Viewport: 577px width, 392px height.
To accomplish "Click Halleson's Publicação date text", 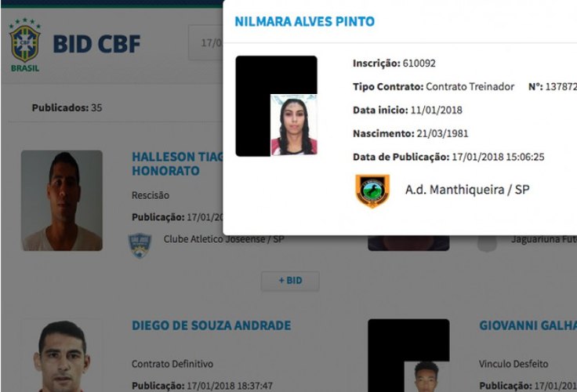I will click(177, 217).
